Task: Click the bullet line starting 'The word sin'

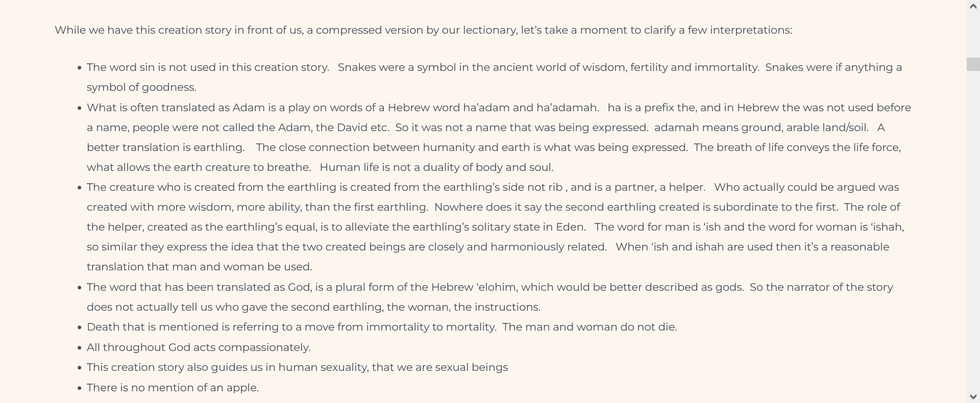Action: coord(494,67)
